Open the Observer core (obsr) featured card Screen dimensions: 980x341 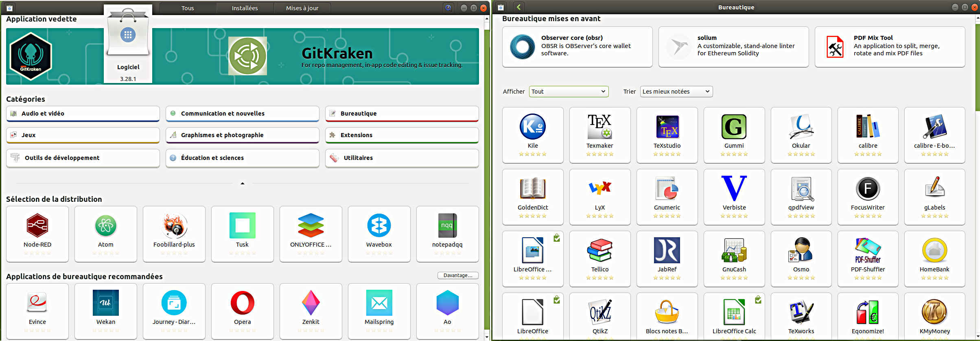click(577, 47)
